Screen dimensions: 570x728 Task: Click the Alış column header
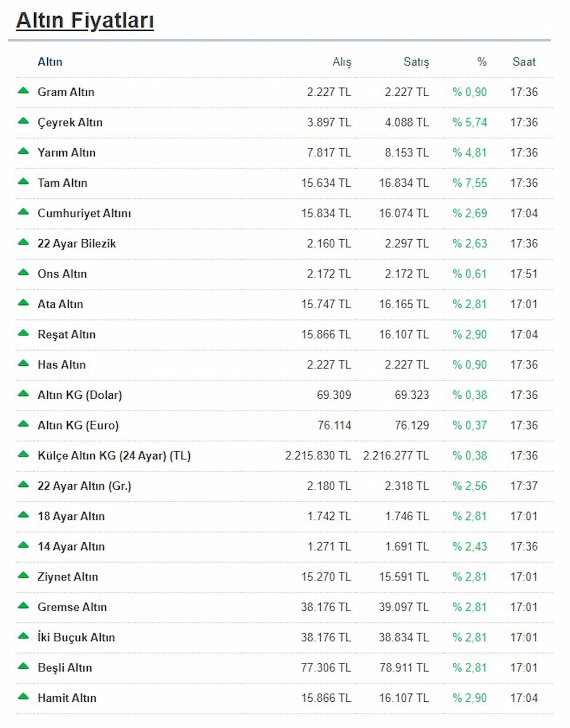tap(342, 62)
